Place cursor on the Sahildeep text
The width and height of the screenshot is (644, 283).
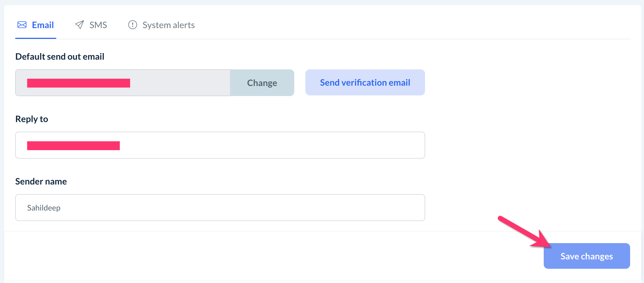tap(44, 208)
